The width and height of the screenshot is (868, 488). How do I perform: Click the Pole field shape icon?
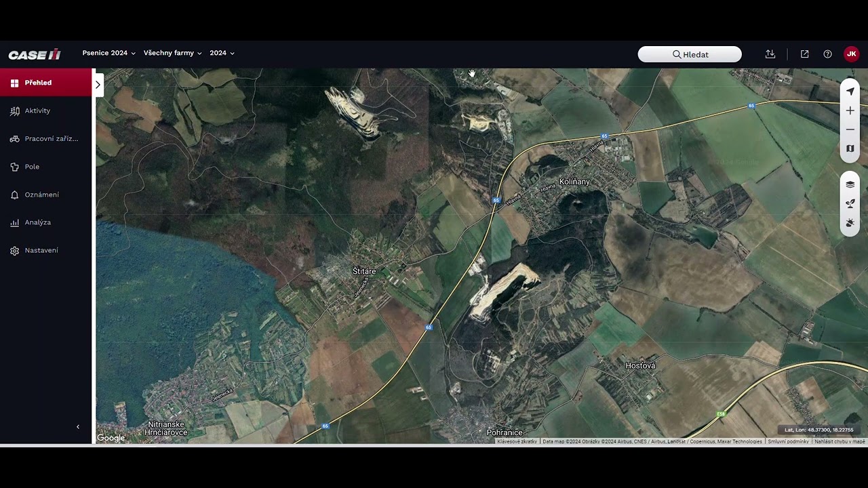pos(14,167)
